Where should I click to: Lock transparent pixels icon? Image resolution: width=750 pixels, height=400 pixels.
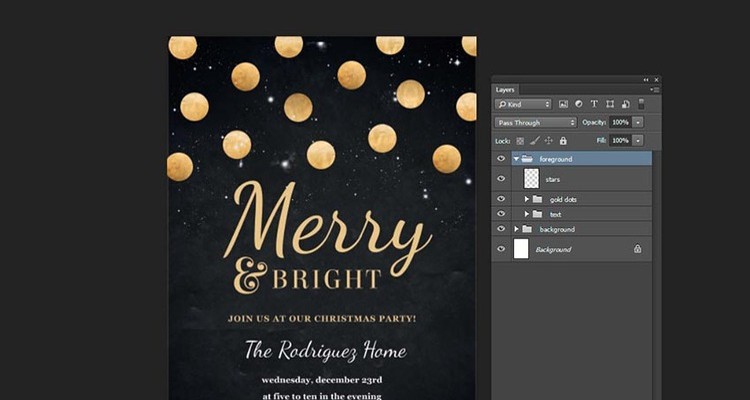tap(520, 141)
